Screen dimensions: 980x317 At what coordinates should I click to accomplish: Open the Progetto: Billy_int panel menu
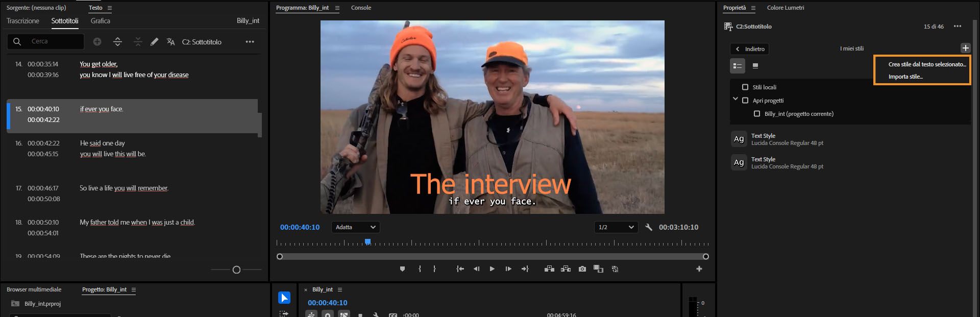134,290
